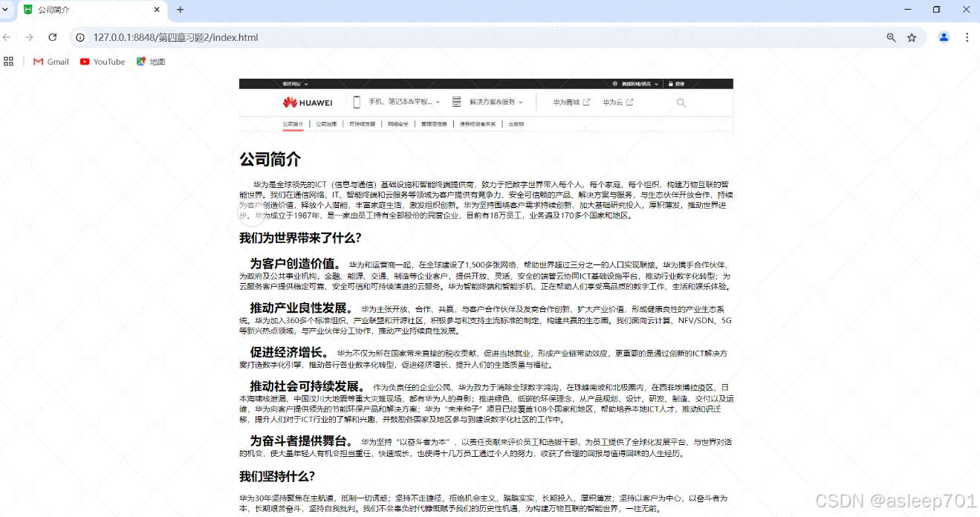Click the 登录 login link
This screenshot has height=517, width=980.
[676, 84]
